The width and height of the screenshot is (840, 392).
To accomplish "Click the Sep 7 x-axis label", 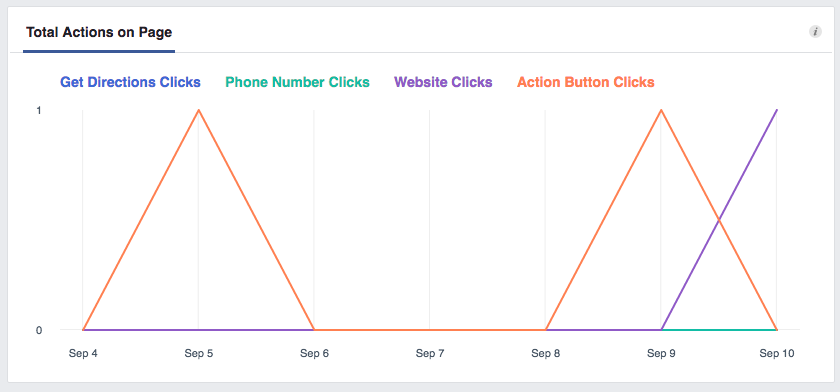I will click(430, 353).
